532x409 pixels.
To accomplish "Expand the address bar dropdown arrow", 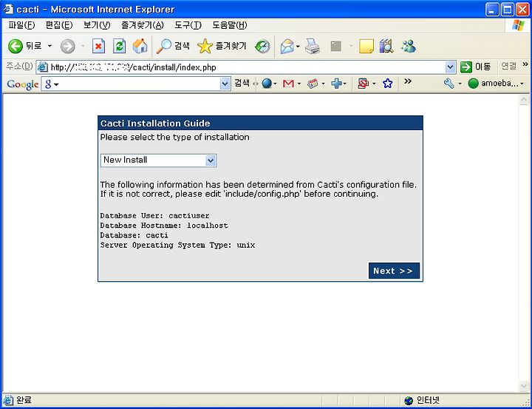I will (450, 67).
